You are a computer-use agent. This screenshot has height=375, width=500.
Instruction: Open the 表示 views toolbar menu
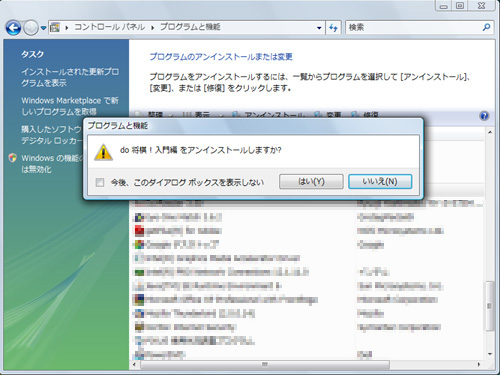pos(202,115)
